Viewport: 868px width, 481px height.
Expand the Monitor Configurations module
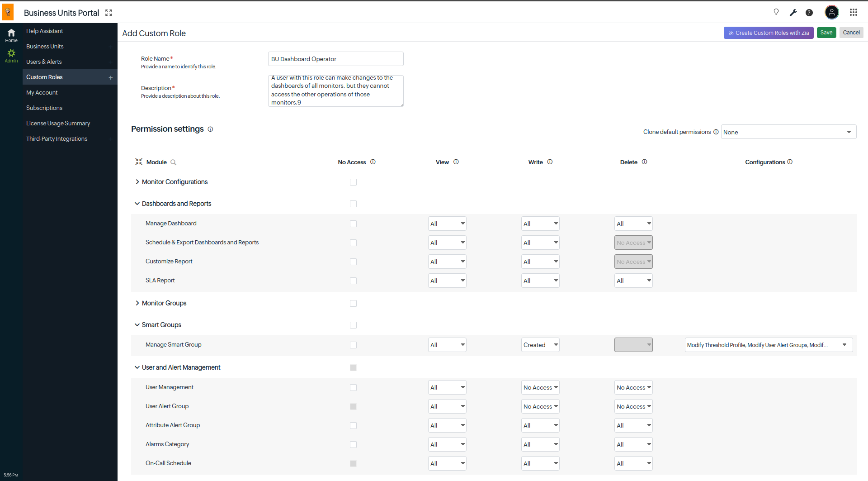137,182
